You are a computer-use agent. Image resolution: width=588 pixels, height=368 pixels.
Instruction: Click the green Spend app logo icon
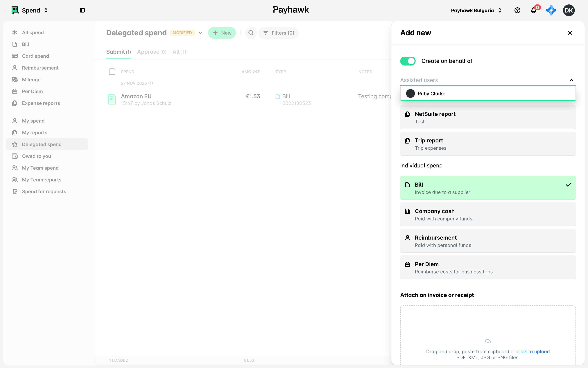click(x=15, y=10)
